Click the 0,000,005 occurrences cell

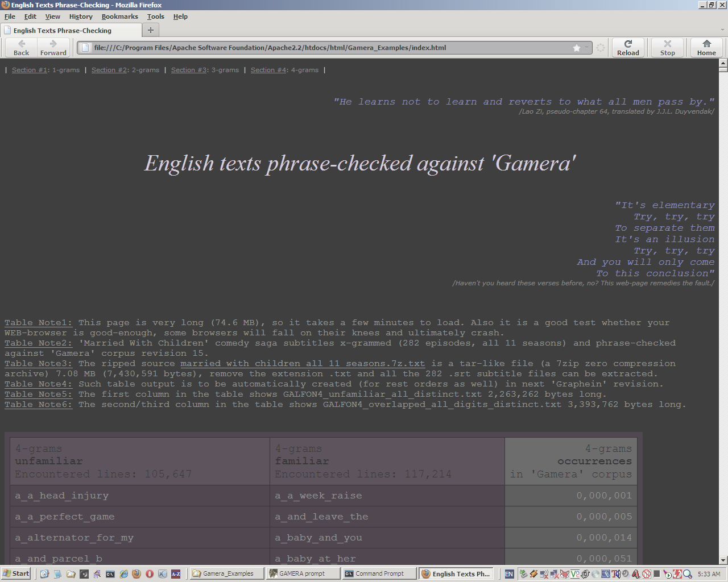tap(571, 517)
